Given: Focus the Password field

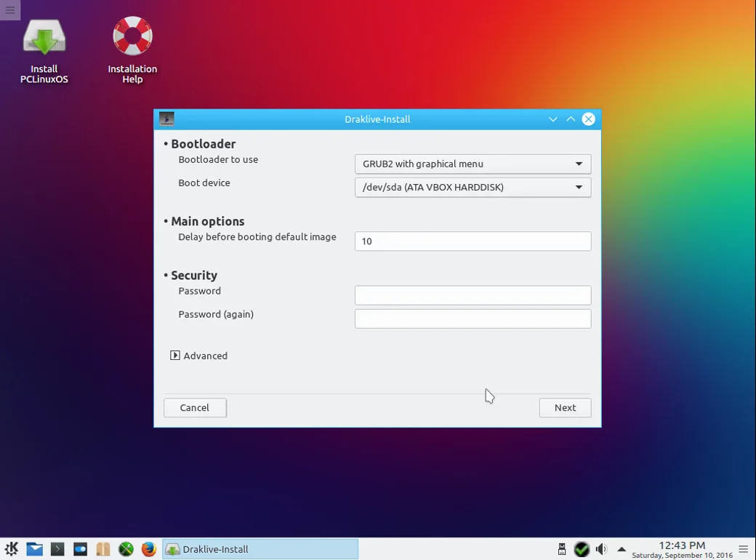Looking at the screenshot, I should click(472, 295).
